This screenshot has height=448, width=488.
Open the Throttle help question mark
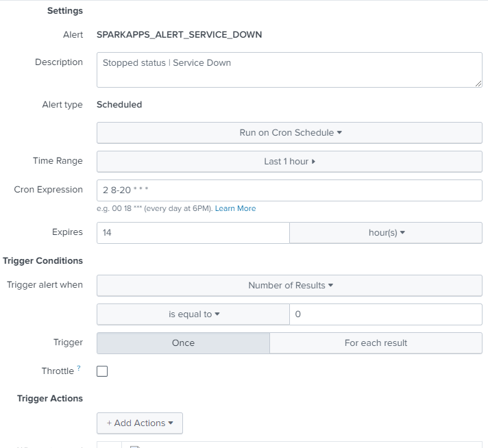coord(79,369)
